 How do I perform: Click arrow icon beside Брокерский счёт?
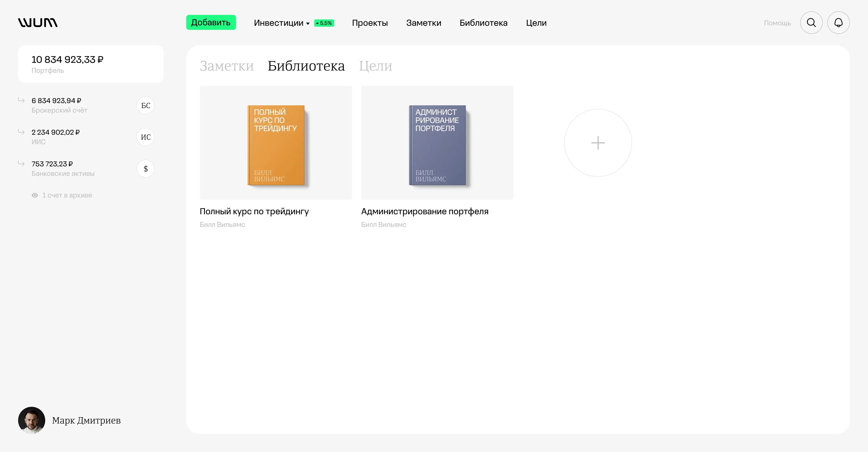pos(21,100)
